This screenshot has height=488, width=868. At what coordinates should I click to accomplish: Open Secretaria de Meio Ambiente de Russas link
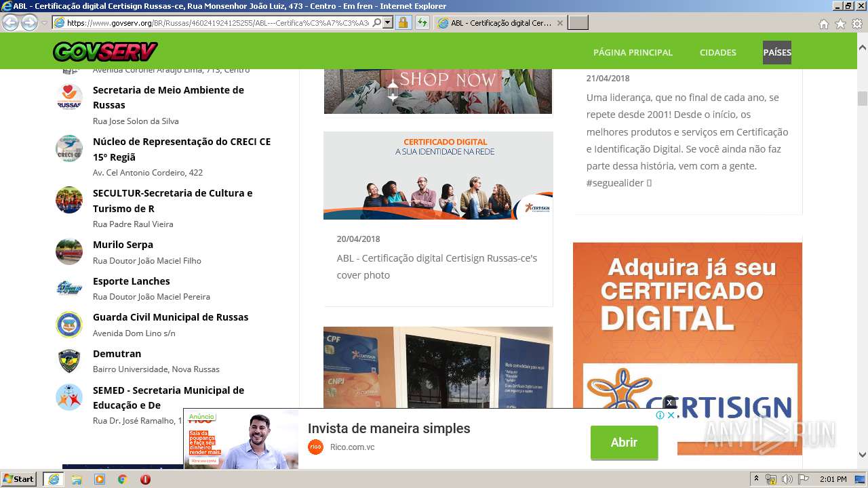pos(168,97)
